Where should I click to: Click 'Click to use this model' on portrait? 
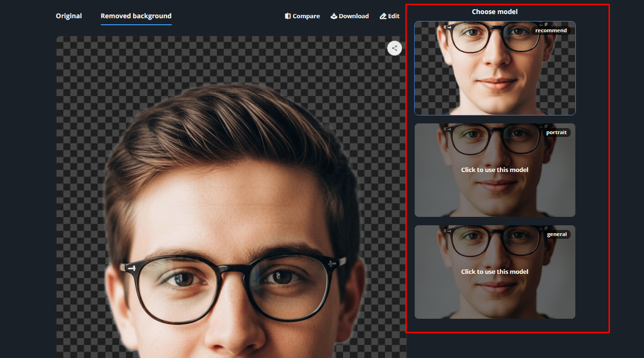495,170
